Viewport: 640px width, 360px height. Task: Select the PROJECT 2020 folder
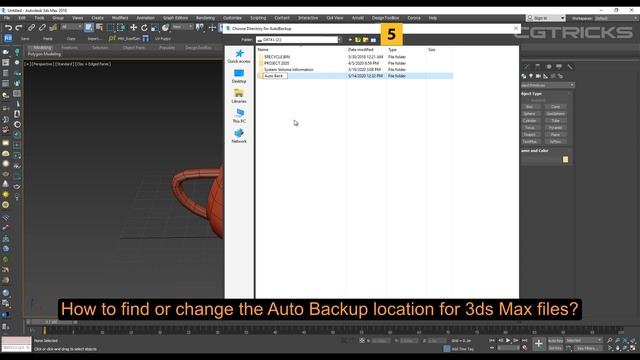click(x=276, y=63)
